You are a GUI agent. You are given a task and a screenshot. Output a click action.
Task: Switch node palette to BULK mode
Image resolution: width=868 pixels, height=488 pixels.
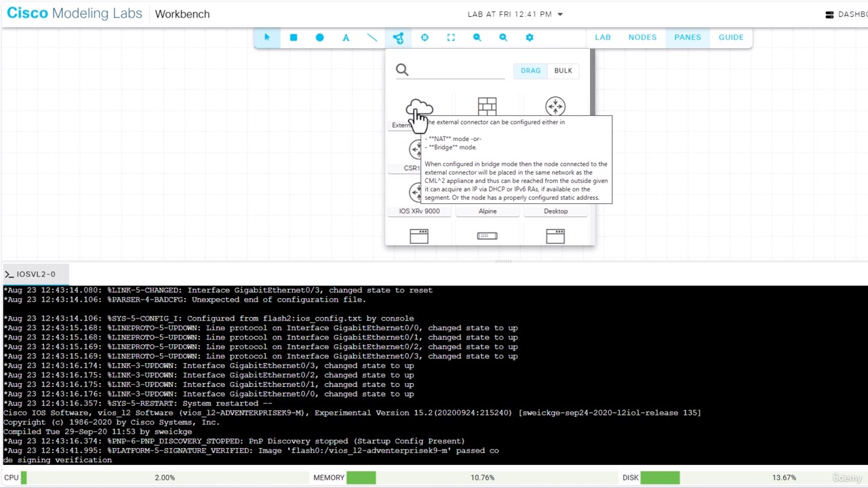click(x=563, y=70)
